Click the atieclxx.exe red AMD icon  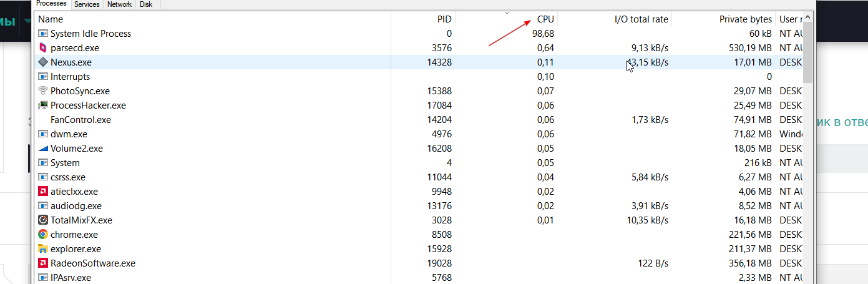(43, 192)
